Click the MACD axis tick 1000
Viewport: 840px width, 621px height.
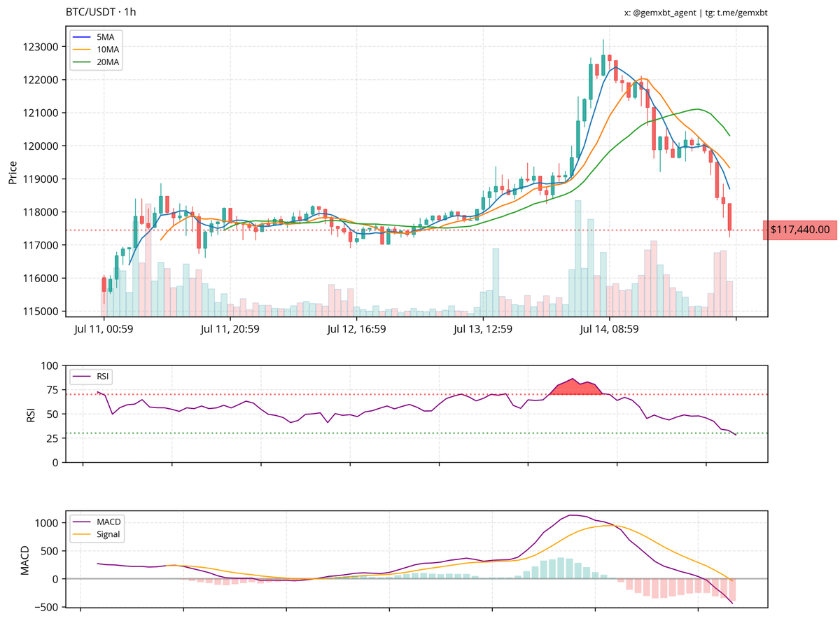pyautogui.click(x=48, y=523)
